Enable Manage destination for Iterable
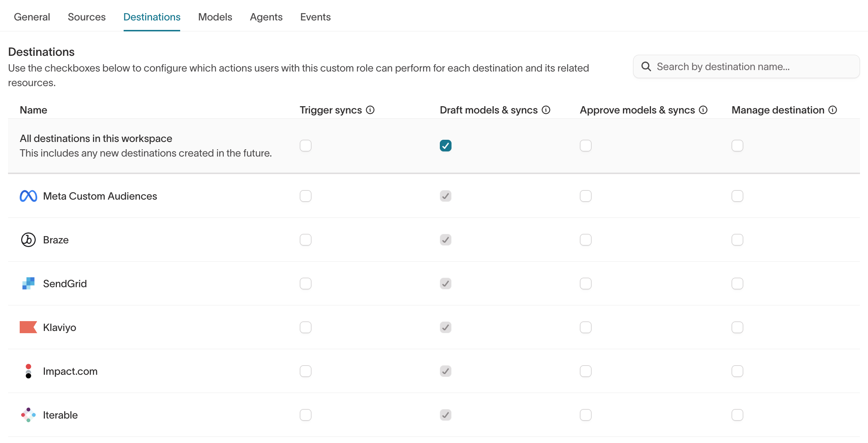The width and height of the screenshot is (868, 443). pyautogui.click(x=737, y=415)
